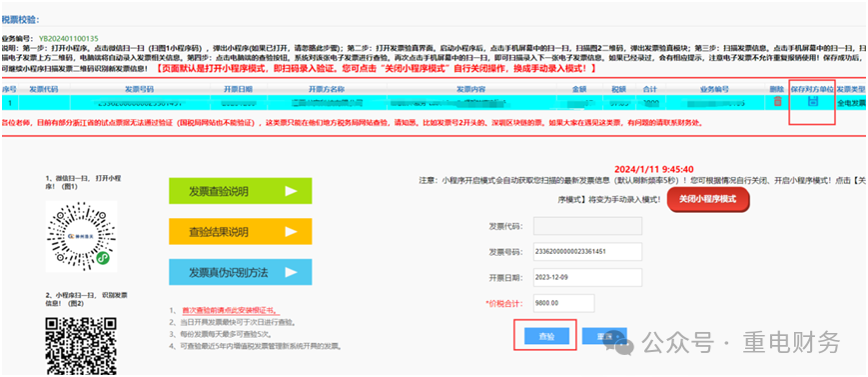Click the 开票日期 column header
The image size is (868, 377).
click(x=238, y=89)
